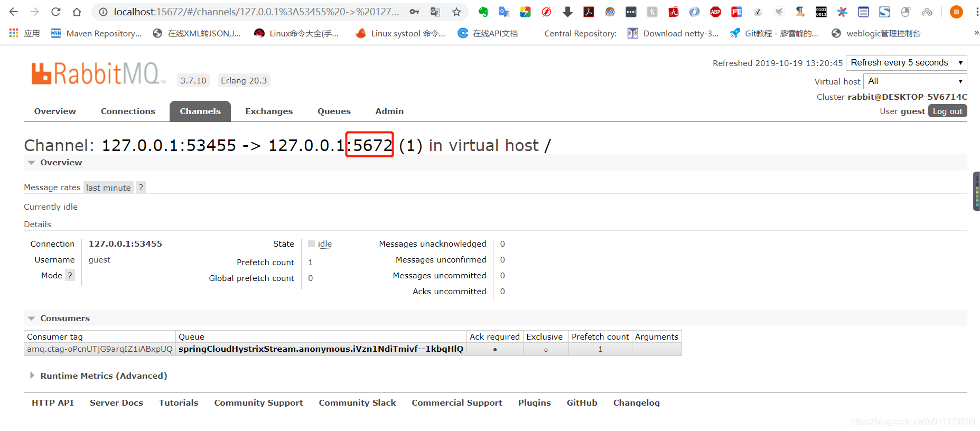Open the springCloudHystrixStream anonymous queue link
Viewport: 980px width, 431px height.
tap(321, 349)
